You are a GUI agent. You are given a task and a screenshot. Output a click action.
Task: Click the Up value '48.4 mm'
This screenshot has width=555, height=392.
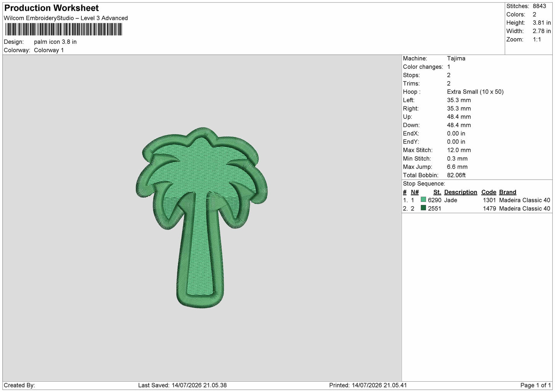(459, 117)
